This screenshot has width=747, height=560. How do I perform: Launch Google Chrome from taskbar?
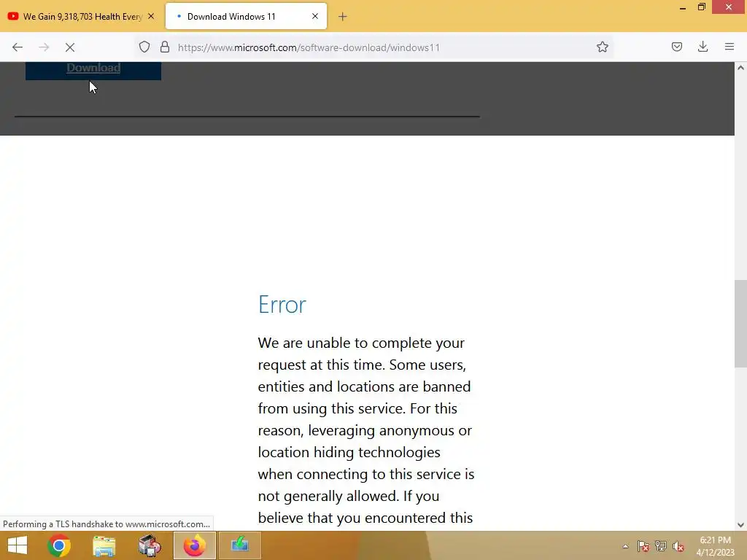click(x=59, y=545)
